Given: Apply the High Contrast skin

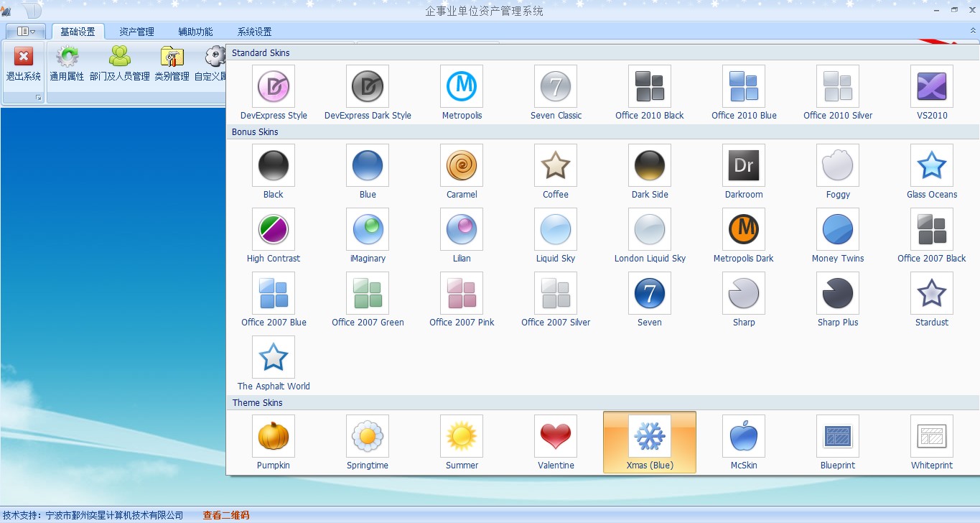Looking at the screenshot, I should tap(274, 236).
